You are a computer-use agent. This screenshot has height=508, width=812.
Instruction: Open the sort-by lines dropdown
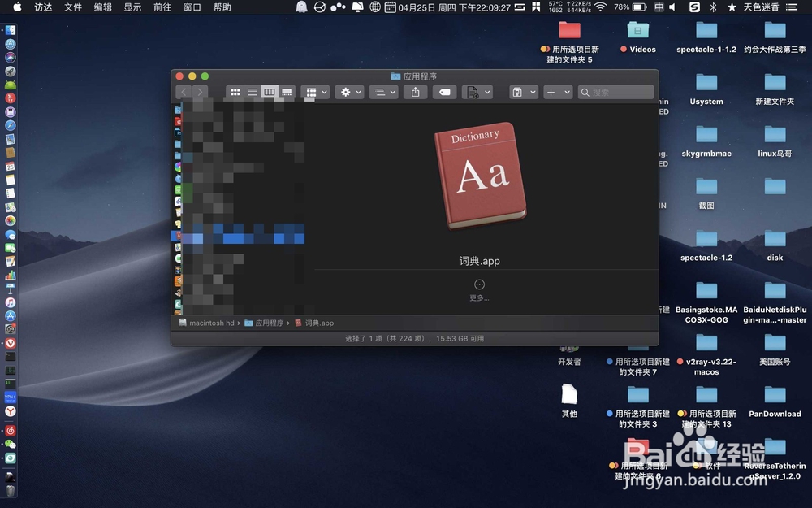click(384, 93)
